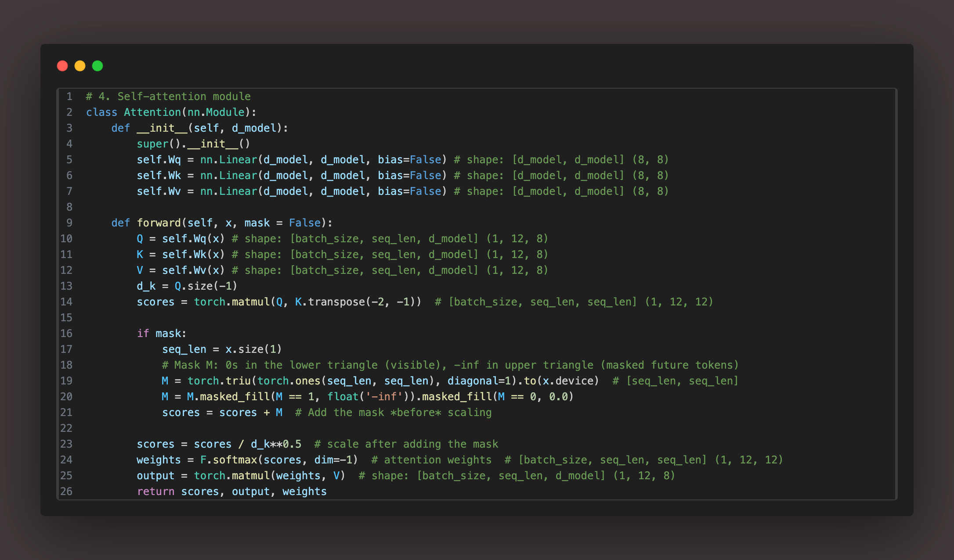Click the 'if mask:' statement

162,334
